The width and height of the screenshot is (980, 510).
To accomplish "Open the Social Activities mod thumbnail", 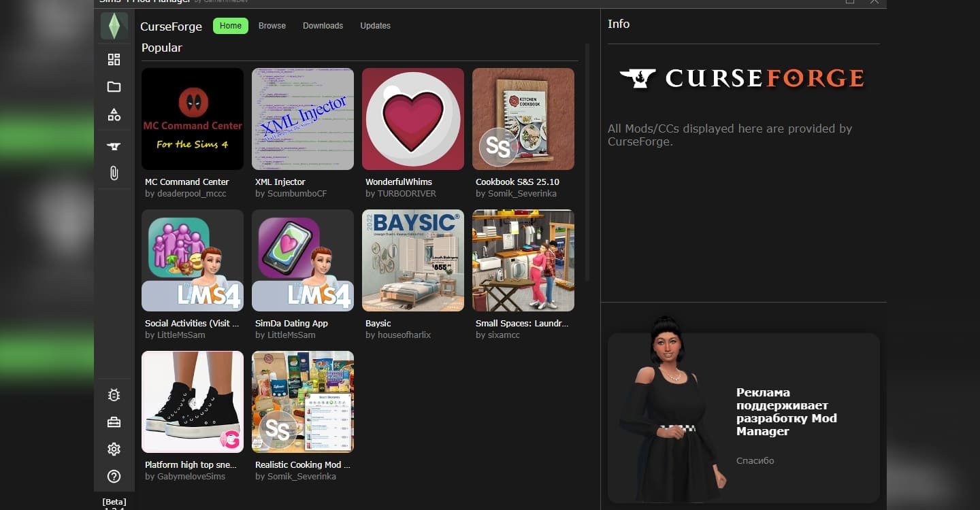I will pos(193,260).
